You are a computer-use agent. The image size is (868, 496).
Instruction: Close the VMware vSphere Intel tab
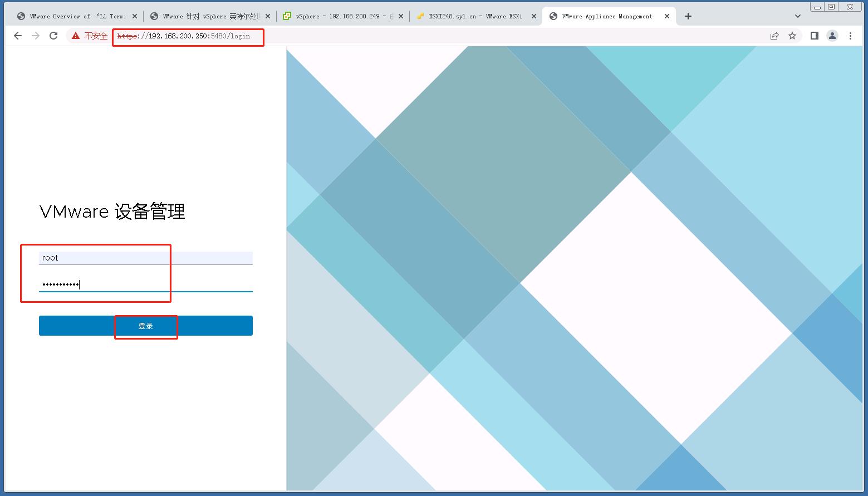point(267,16)
